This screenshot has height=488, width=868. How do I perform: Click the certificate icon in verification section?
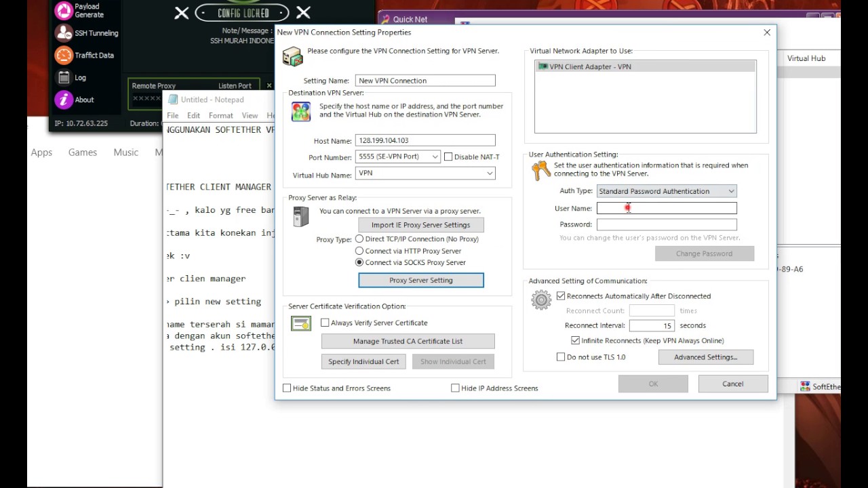pyautogui.click(x=300, y=323)
